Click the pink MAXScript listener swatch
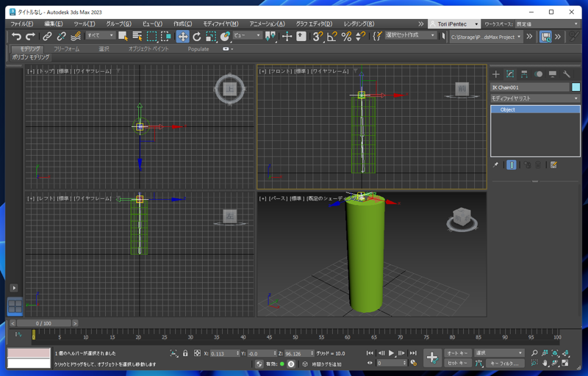This screenshot has width=588, height=376. pos(29,352)
